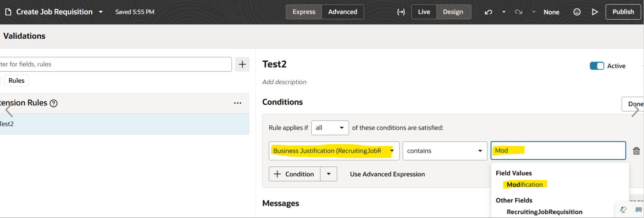Screen dimensions: 644x218
Task: Toggle the Active switch off
Action: pyautogui.click(x=597, y=66)
